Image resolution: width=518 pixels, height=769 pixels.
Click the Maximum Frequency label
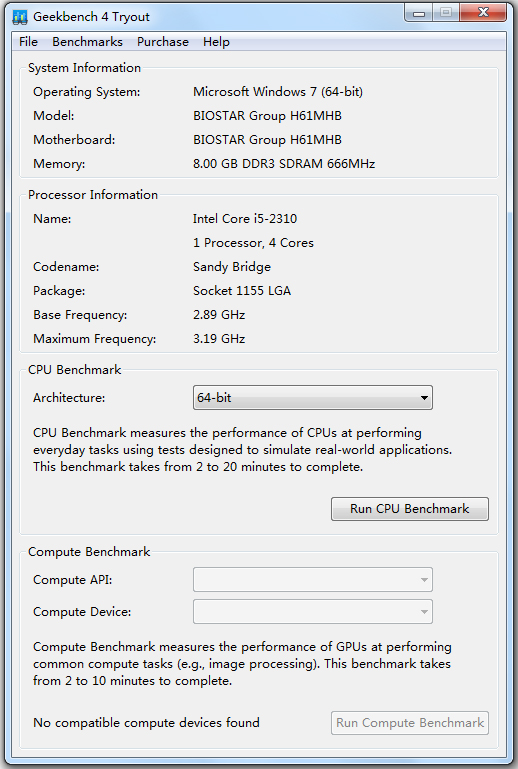95,339
